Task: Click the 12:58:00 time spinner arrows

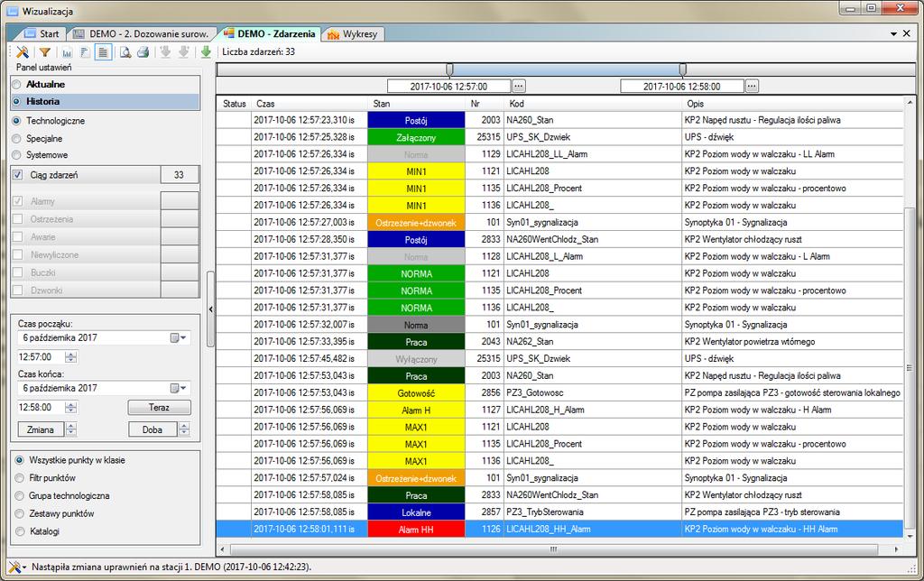Action: (x=70, y=407)
